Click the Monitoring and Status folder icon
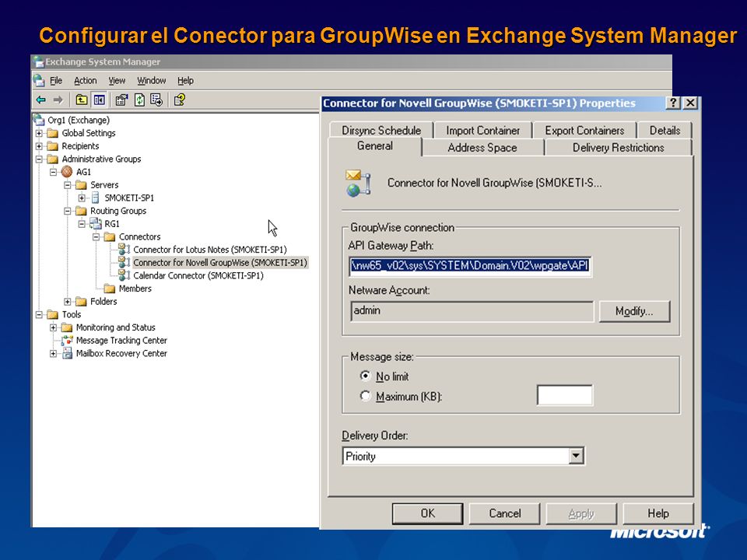This screenshot has width=747, height=560. pos(67,327)
